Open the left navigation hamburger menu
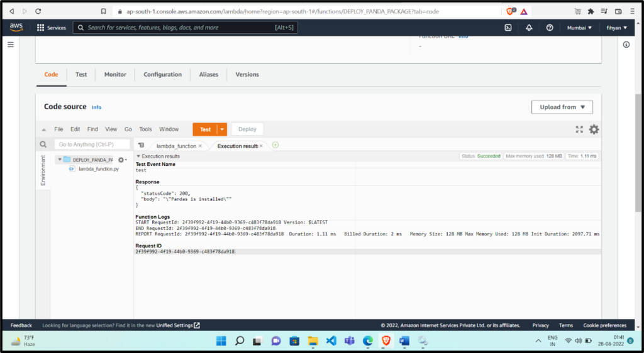This screenshot has width=644, height=353. point(10,45)
